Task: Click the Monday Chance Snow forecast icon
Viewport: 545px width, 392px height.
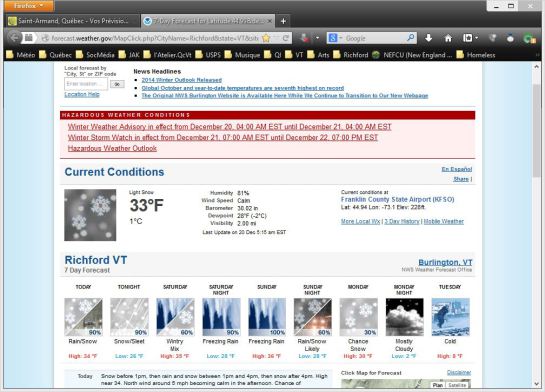Action: [358, 317]
